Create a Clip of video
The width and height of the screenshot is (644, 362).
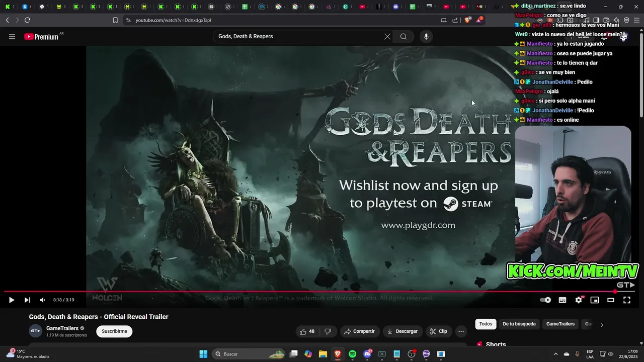[438, 331]
